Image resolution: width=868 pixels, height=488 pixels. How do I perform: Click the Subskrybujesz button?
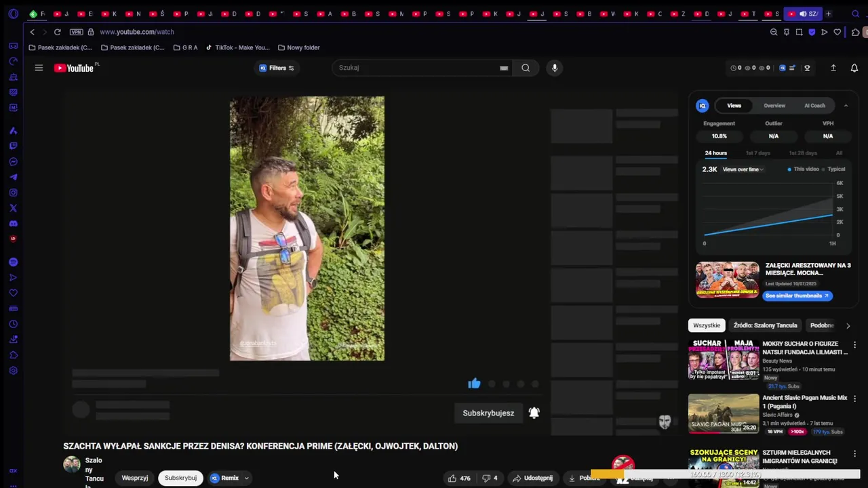pos(488,413)
